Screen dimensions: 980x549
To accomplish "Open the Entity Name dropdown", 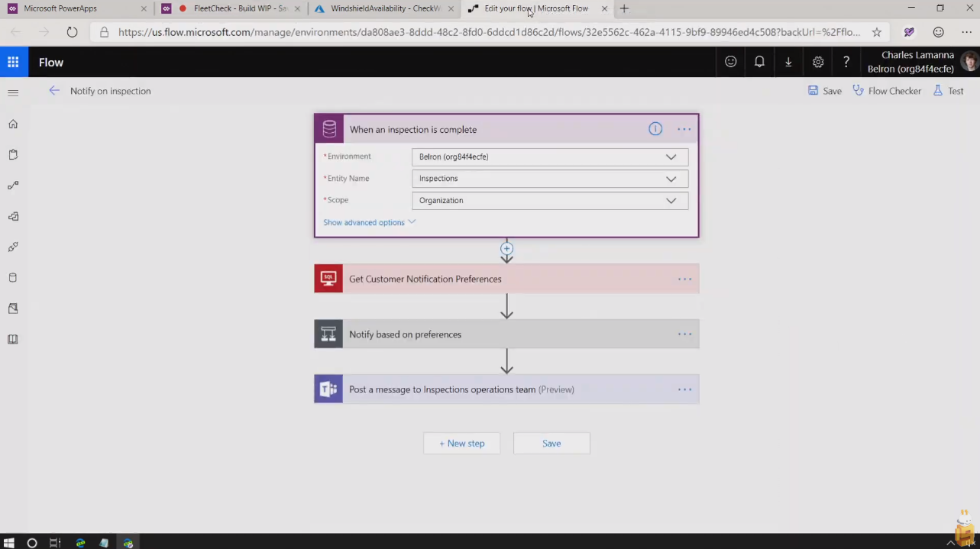I will click(549, 179).
